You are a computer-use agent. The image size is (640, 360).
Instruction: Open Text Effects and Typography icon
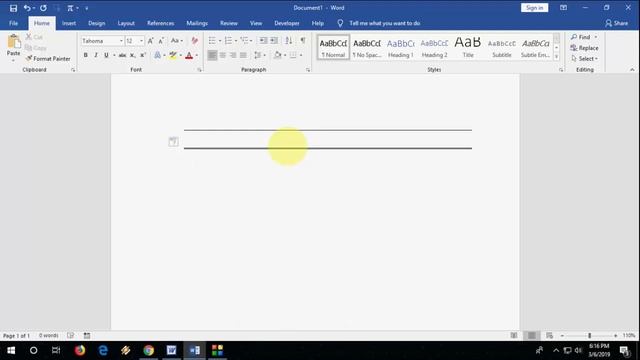pos(158,55)
